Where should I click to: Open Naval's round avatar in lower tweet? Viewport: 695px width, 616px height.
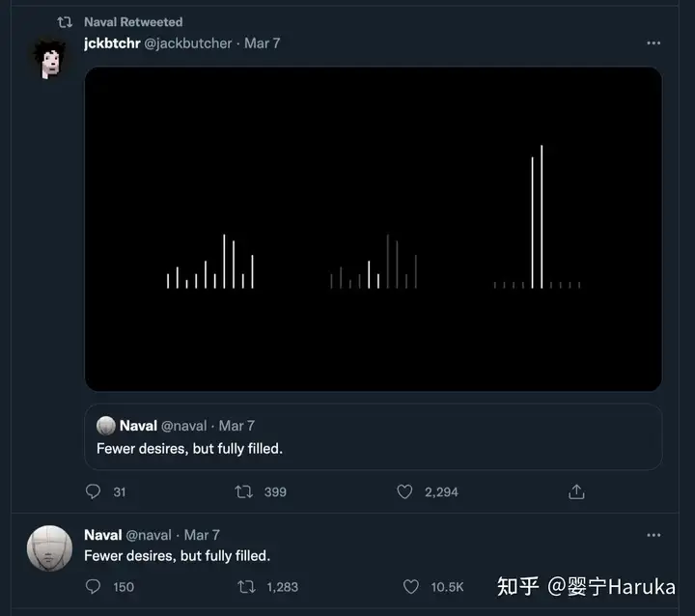(x=49, y=548)
